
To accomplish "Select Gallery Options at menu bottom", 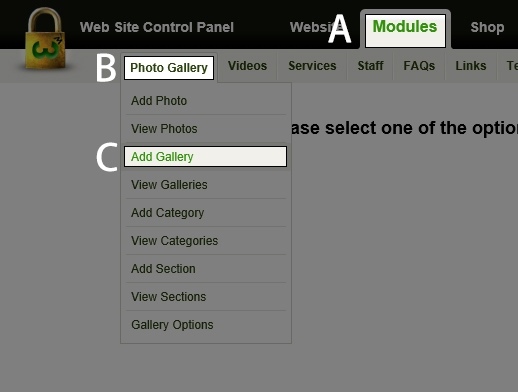I will pyautogui.click(x=206, y=325).
